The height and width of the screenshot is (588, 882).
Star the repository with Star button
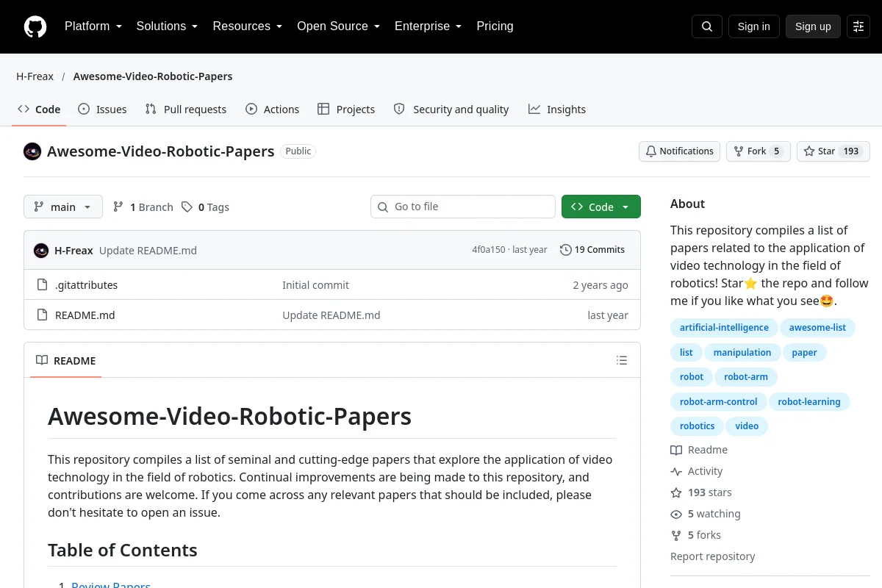(833, 151)
